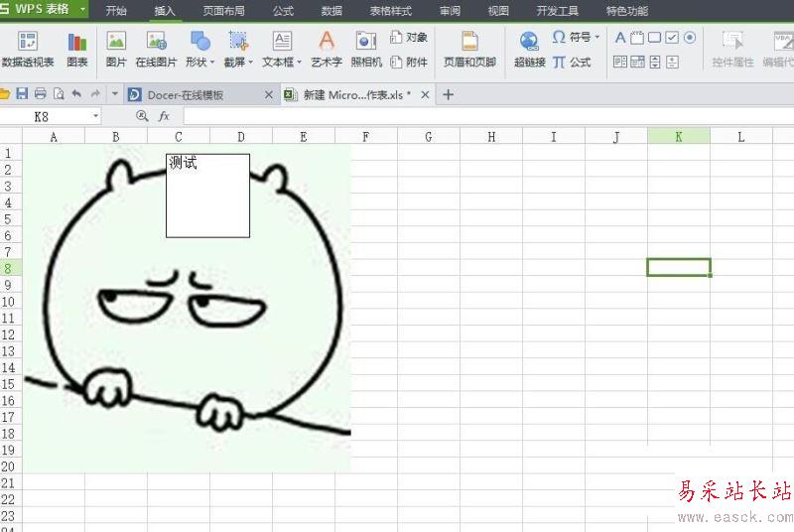The height and width of the screenshot is (532, 794).
Task: Insert WordArt (艺术字)
Action: click(x=327, y=49)
